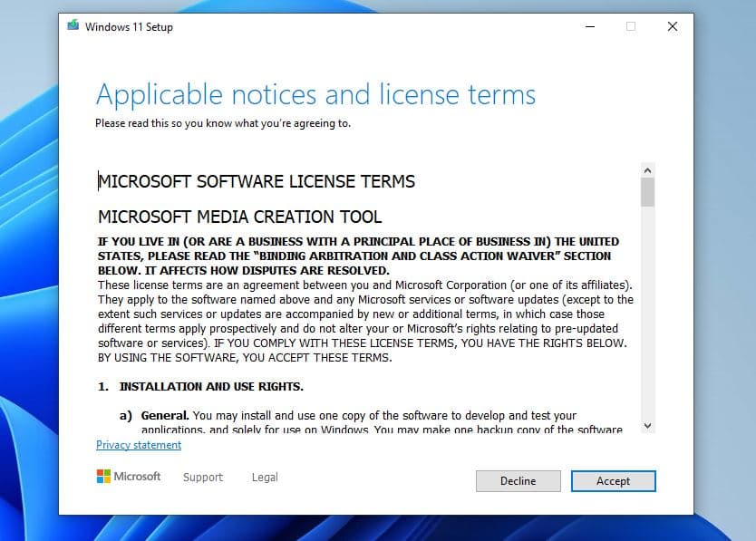Click the '1. INSTALLATION AND USE RIGHTS.' heading
This screenshot has height=541, width=756.
tap(200, 387)
